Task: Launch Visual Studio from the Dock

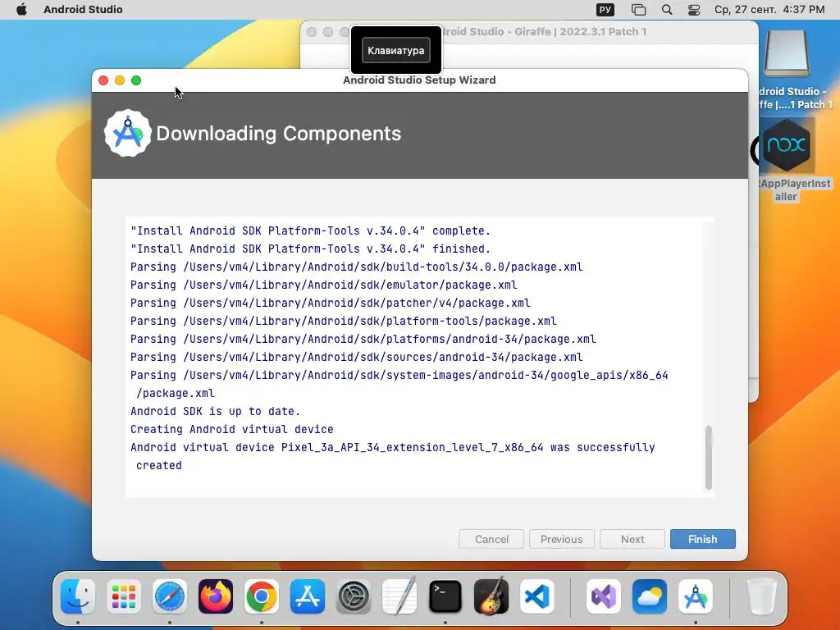Action: [604, 596]
